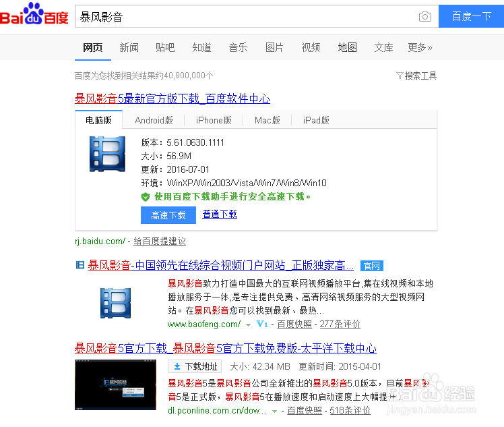Click the 使用百度下载助手进行安全高速下载 text
The image size is (504, 427).
coord(232,196)
